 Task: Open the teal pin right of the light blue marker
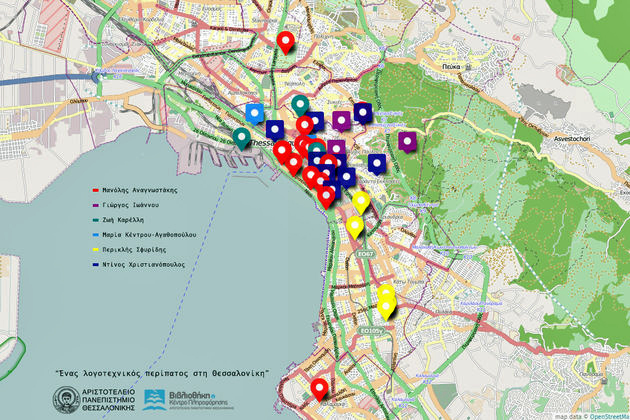pos(300,106)
